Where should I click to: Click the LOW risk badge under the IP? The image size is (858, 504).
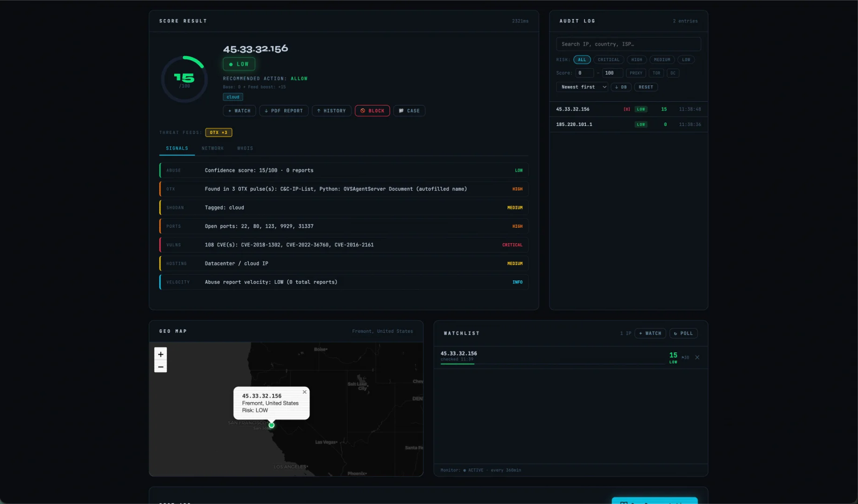click(x=239, y=64)
